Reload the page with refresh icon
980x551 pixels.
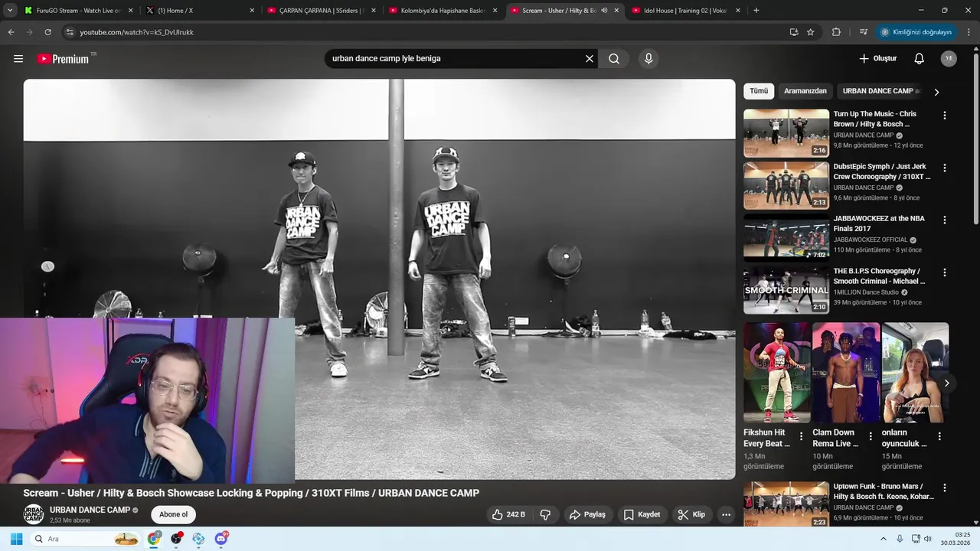(47, 32)
